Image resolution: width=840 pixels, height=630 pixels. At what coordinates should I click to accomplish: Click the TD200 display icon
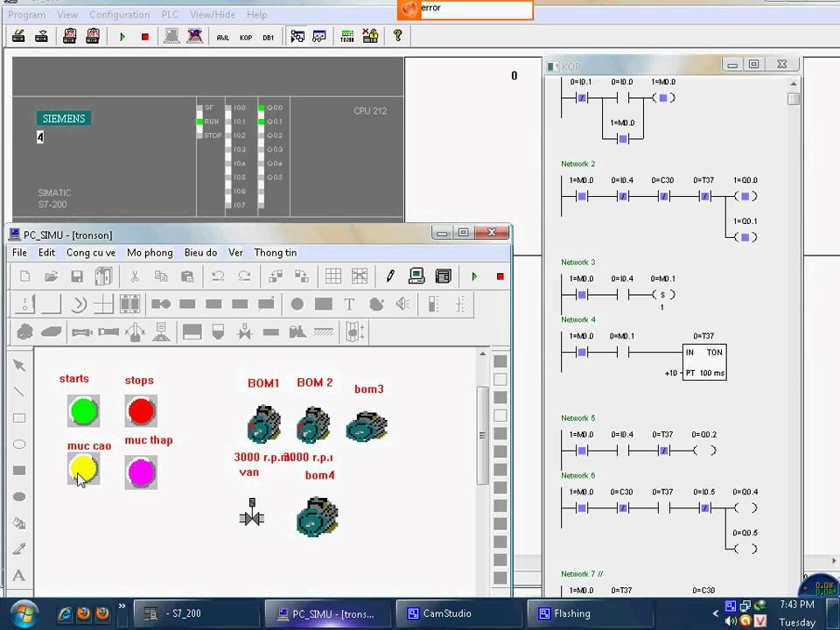pyautogui.click(x=347, y=37)
